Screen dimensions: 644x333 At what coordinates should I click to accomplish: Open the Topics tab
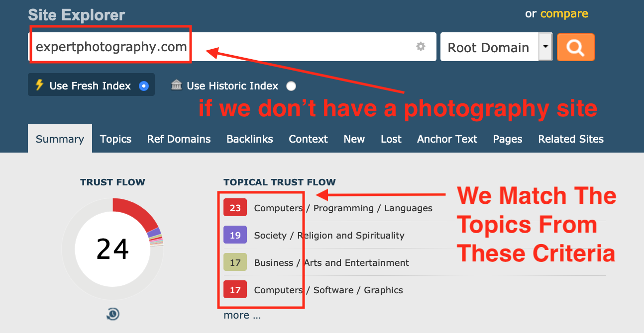(115, 139)
